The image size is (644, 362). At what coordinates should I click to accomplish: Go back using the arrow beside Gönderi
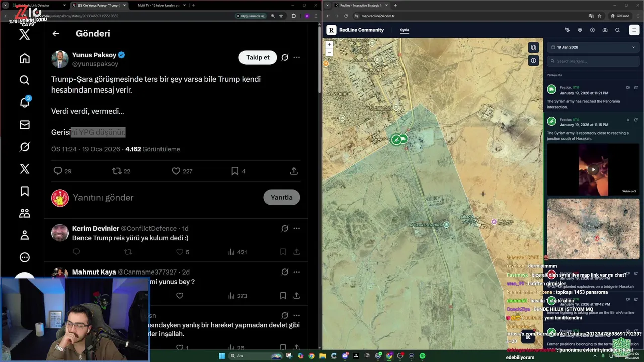click(56, 34)
